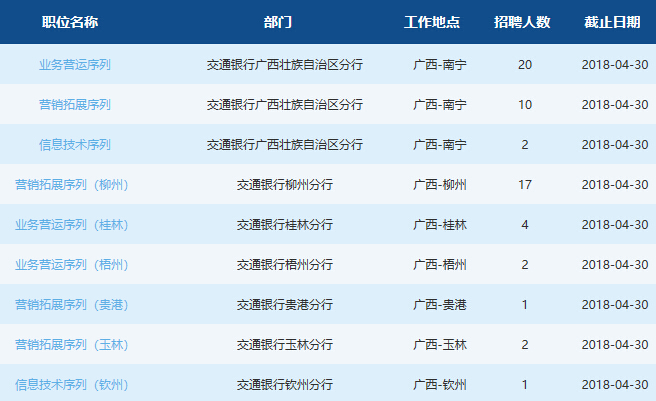Viewport: 656px width, 401px height.
Task: Select the 交通银行梧州分行 department cell
Action: (x=284, y=265)
